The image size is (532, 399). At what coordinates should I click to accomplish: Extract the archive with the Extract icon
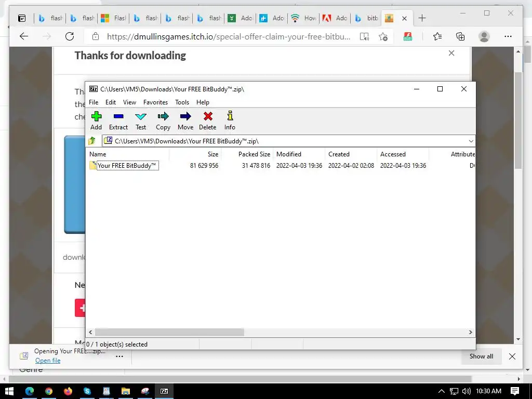click(118, 121)
